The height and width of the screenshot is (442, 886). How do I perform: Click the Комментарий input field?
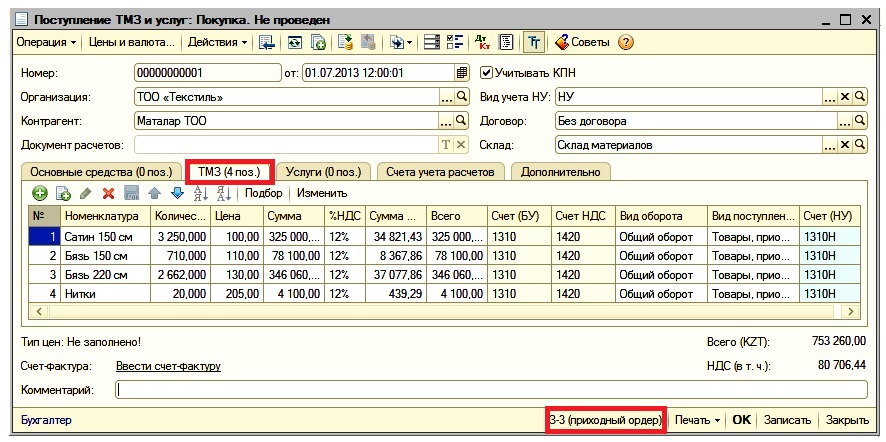point(490,390)
